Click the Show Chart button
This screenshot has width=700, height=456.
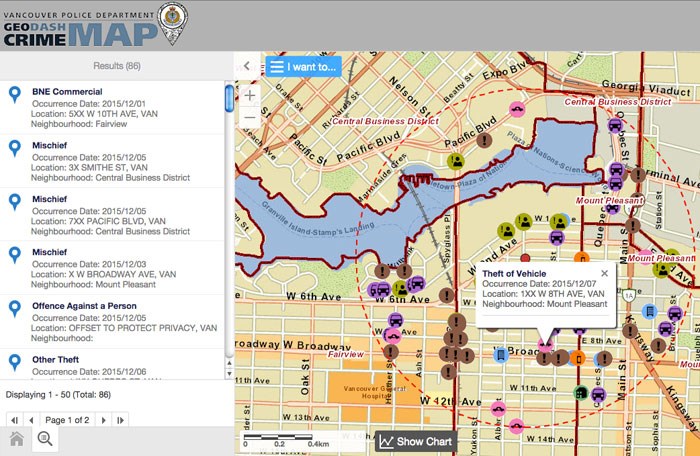coord(416,442)
